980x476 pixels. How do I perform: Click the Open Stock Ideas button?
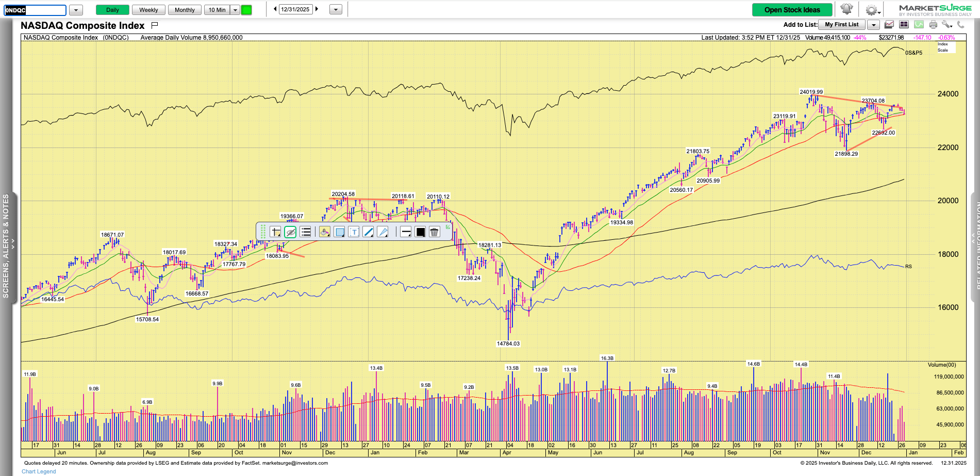(792, 10)
